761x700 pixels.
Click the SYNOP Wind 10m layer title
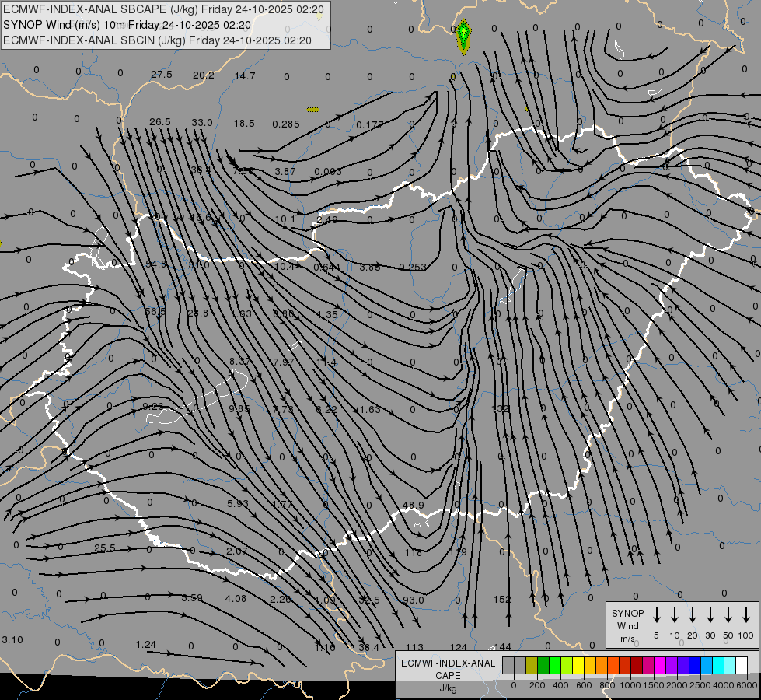pyautogui.click(x=127, y=25)
